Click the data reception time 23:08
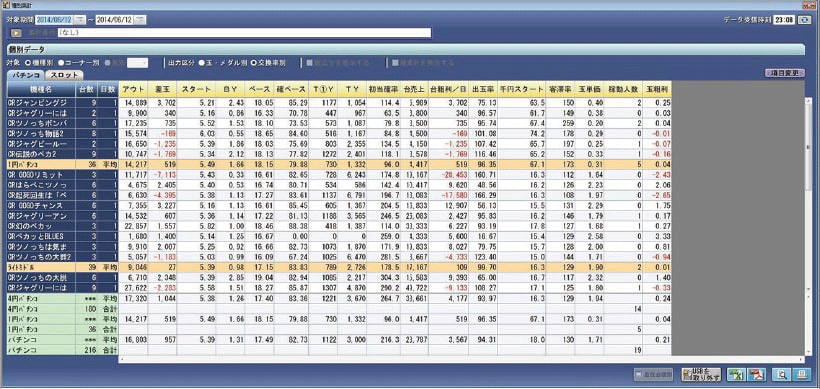Image resolution: width=820 pixels, height=389 pixels. pos(785,20)
